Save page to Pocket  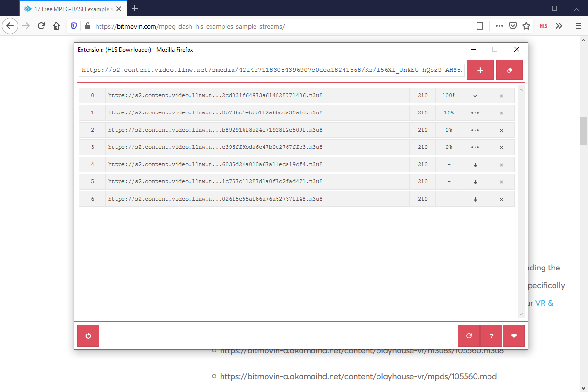click(512, 26)
